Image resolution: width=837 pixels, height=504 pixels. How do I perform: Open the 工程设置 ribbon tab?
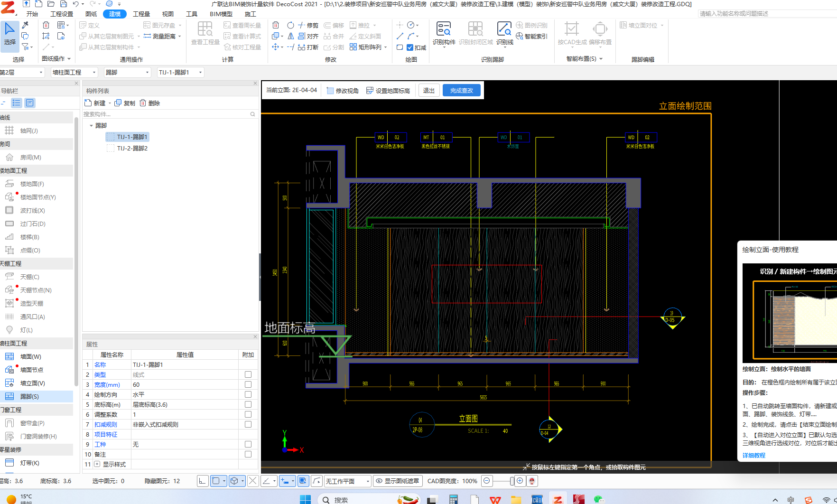tap(62, 14)
